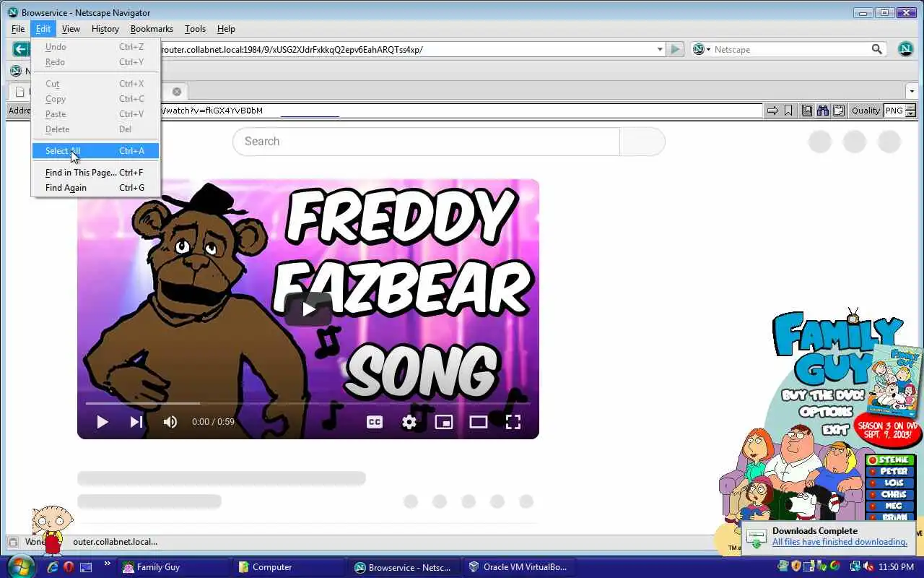Image resolution: width=924 pixels, height=578 pixels.
Task: Select MEG in Family Guy character list
Action: 890,506
